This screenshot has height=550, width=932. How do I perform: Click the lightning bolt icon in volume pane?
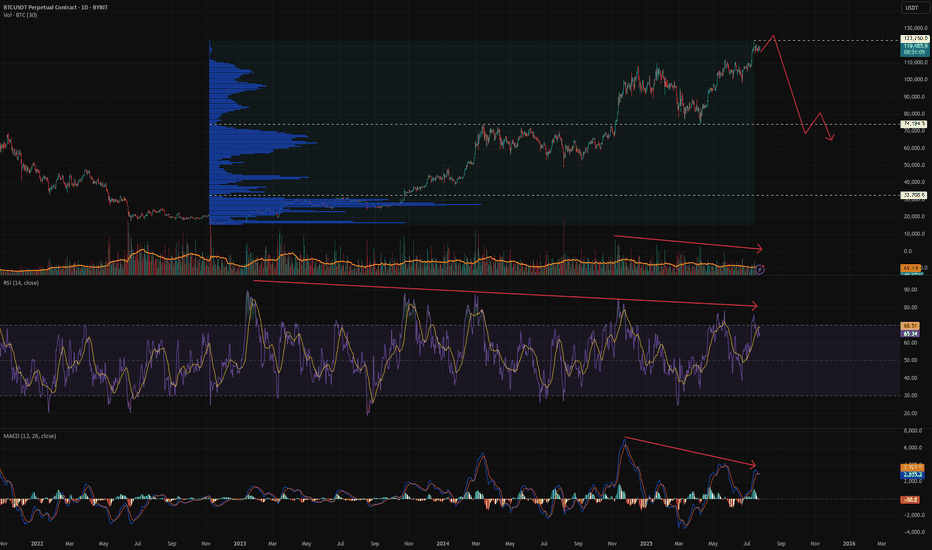tap(760, 269)
